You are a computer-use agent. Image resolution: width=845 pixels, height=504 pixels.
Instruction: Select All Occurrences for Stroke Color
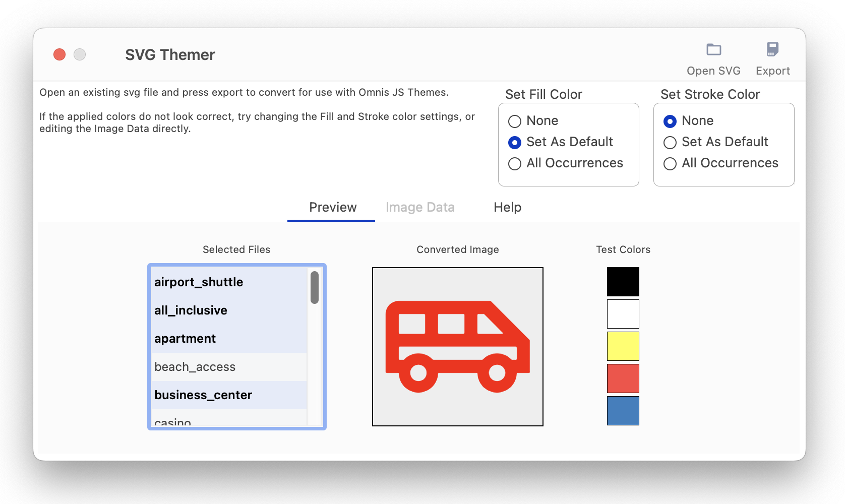pos(670,163)
